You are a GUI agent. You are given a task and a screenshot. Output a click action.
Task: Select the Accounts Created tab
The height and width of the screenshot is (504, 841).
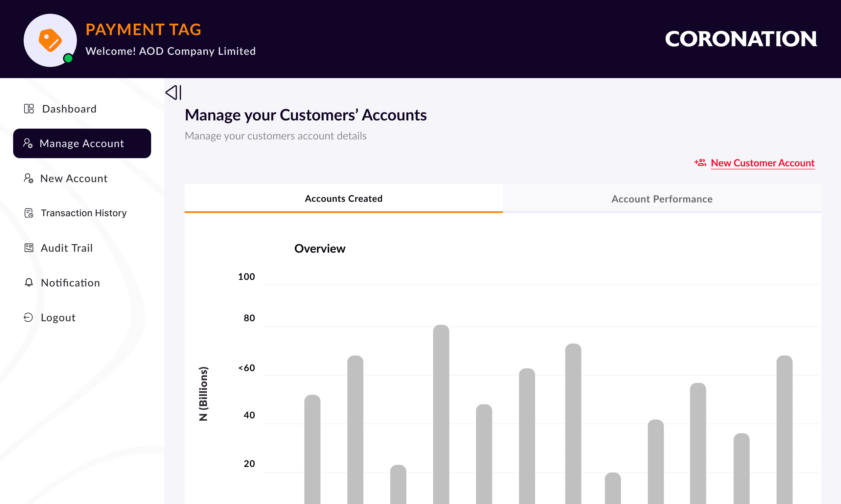(343, 198)
